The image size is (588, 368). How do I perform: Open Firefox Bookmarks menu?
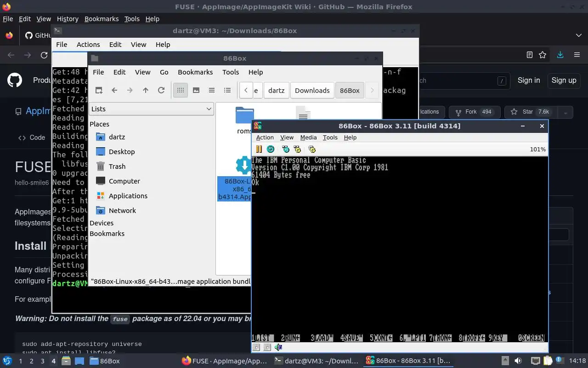tap(102, 19)
